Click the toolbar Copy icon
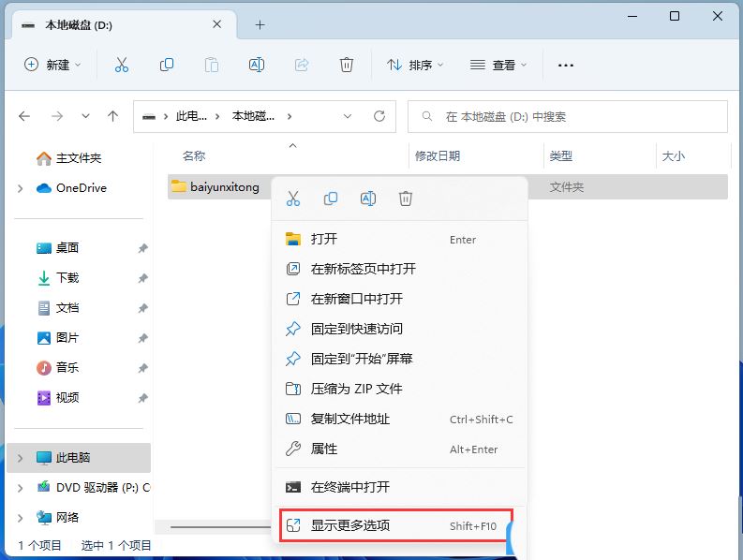Screen dimensions: 743x560 click(x=167, y=65)
